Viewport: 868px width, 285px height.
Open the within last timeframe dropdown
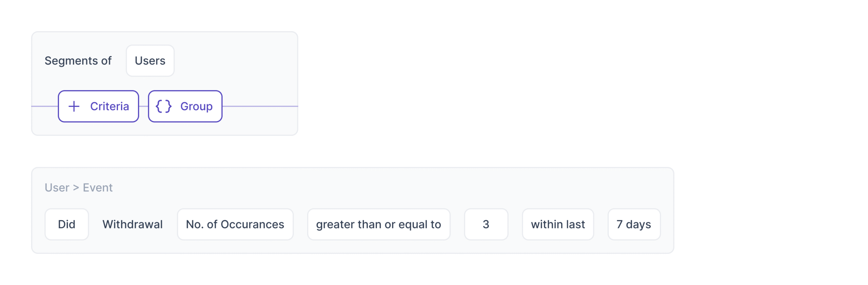558,224
